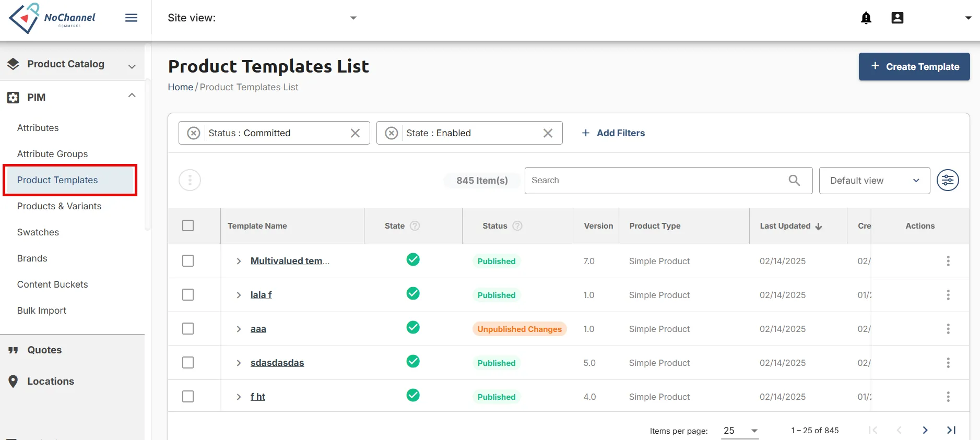Click Add Filters
Screen dimensions: 980x440
(x=613, y=133)
